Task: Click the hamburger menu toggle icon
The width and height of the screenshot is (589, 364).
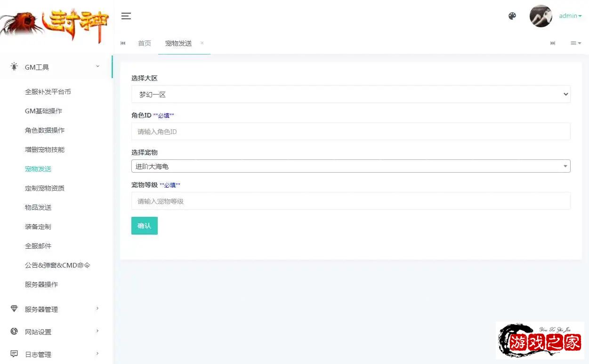Action: click(x=126, y=16)
